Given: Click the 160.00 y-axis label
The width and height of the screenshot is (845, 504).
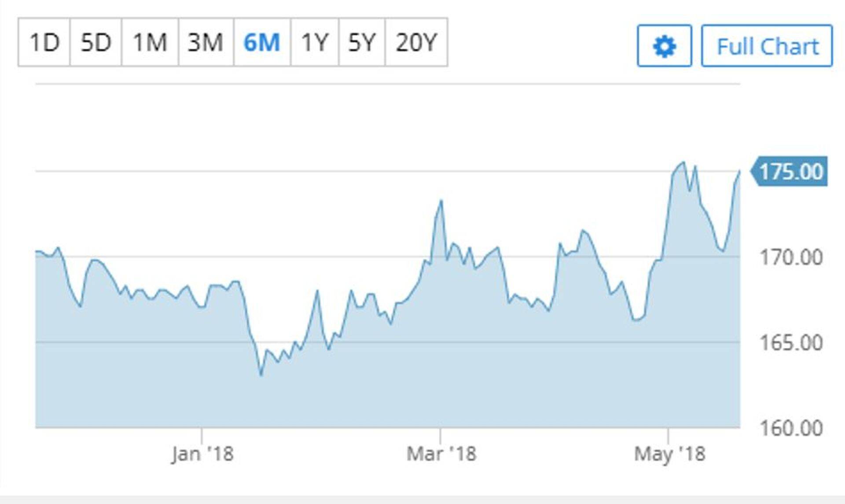Looking at the screenshot, I should coord(791,428).
